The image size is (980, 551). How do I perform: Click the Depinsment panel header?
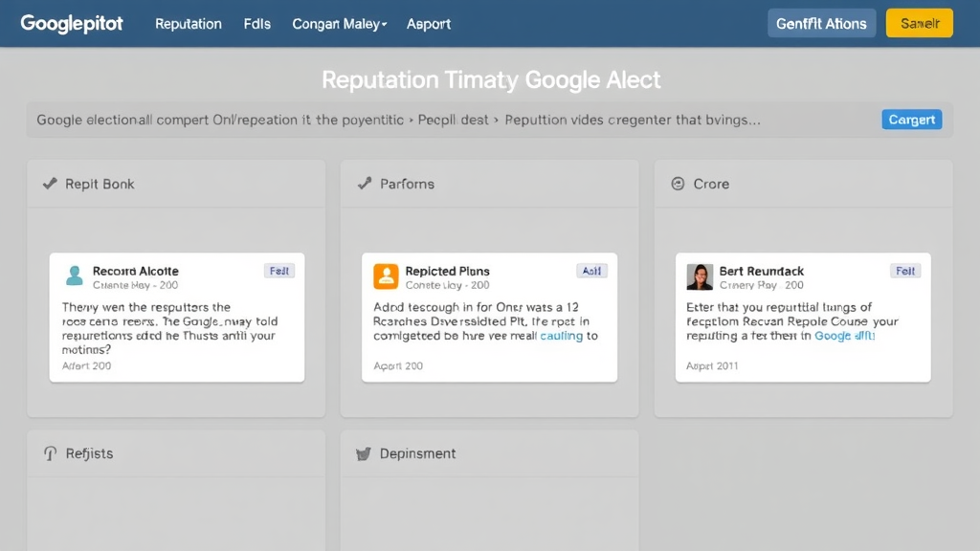point(489,453)
